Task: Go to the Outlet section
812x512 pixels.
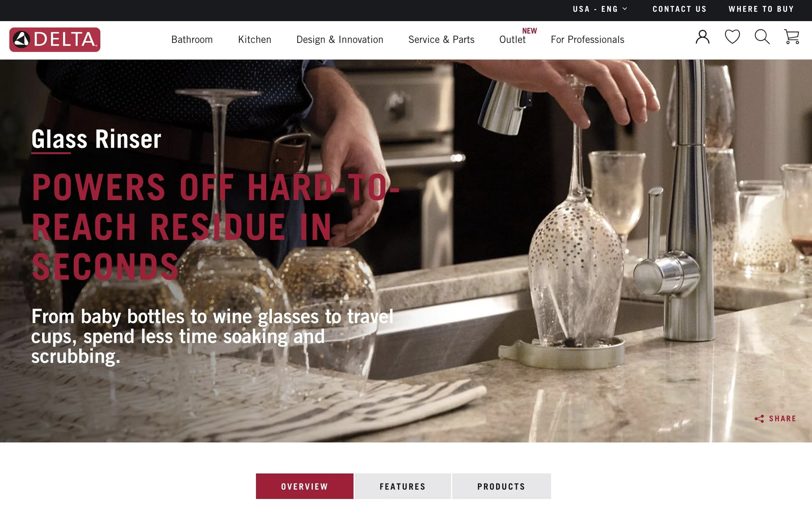Action: tap(513, 39)
